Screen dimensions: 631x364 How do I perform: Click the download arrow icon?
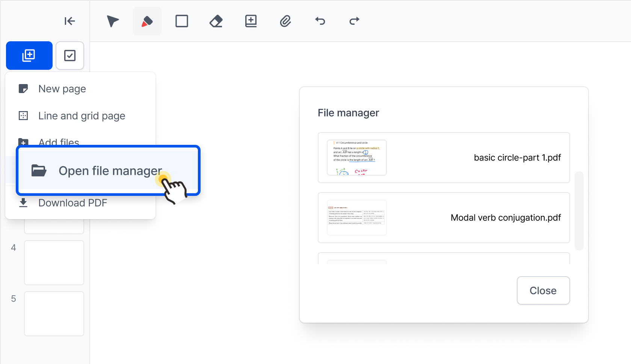23,203
